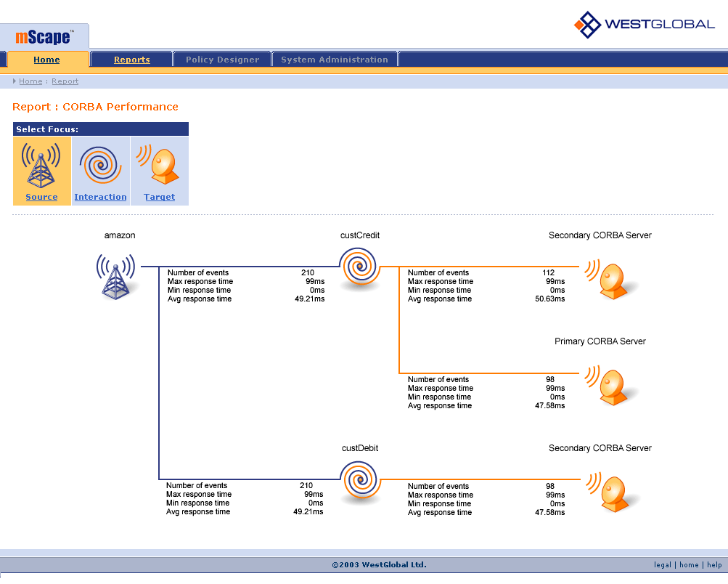The height and width of the screenshot is (584, 728).
Task: Click the custCredit interaction spiral icon
Action: (x=360, y=268)
